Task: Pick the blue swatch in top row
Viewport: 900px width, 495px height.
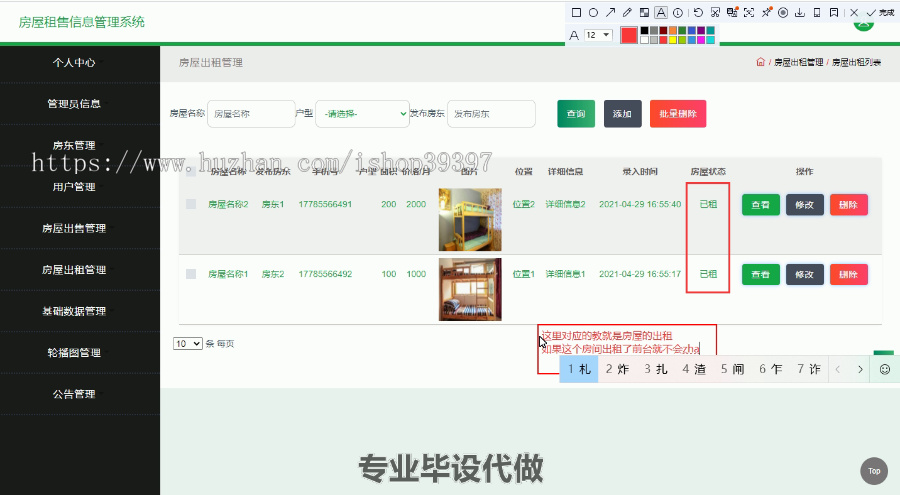Action: point(691,30)
